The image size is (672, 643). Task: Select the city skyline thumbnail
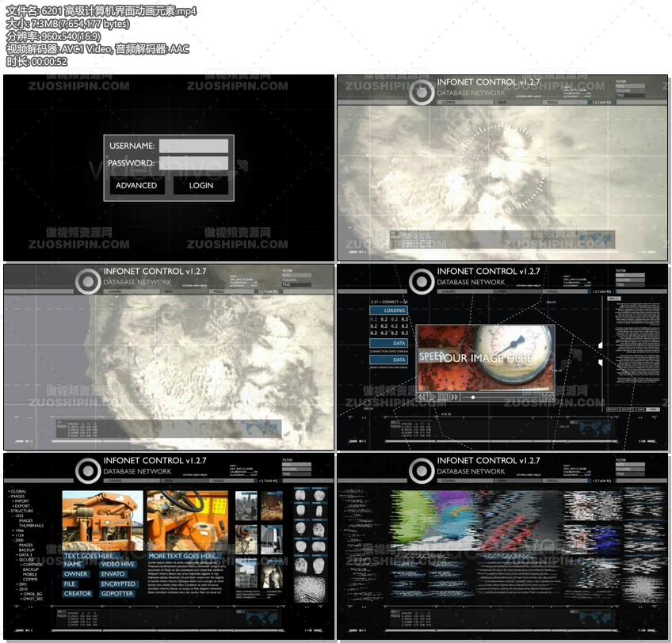click(246, 505)
